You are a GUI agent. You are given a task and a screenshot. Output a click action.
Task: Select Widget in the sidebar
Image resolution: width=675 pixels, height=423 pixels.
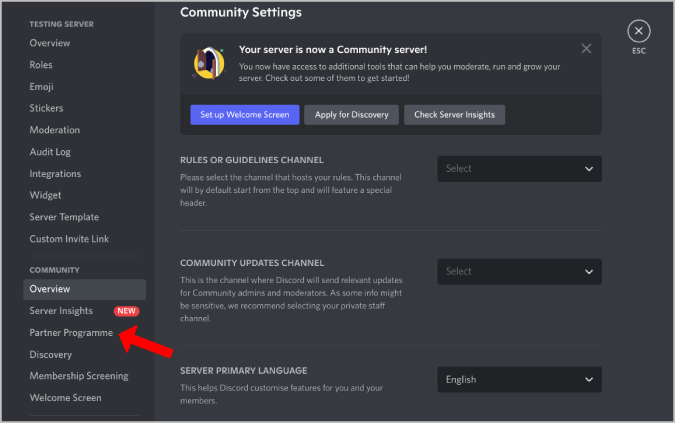[45, 195]
